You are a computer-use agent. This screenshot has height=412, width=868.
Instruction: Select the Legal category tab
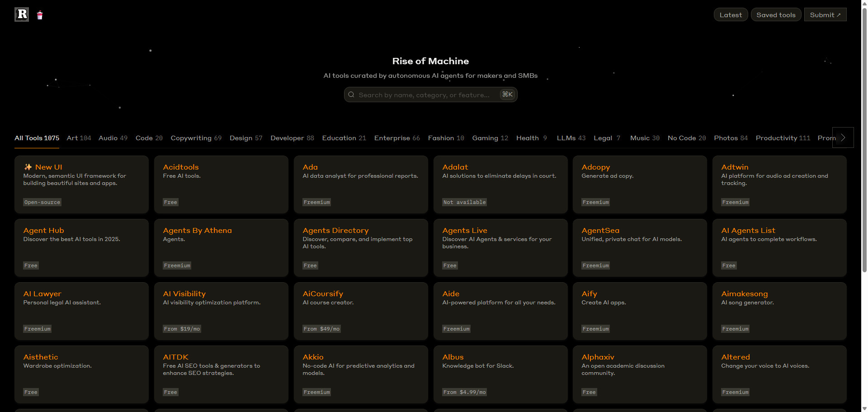tap(607, 138)
